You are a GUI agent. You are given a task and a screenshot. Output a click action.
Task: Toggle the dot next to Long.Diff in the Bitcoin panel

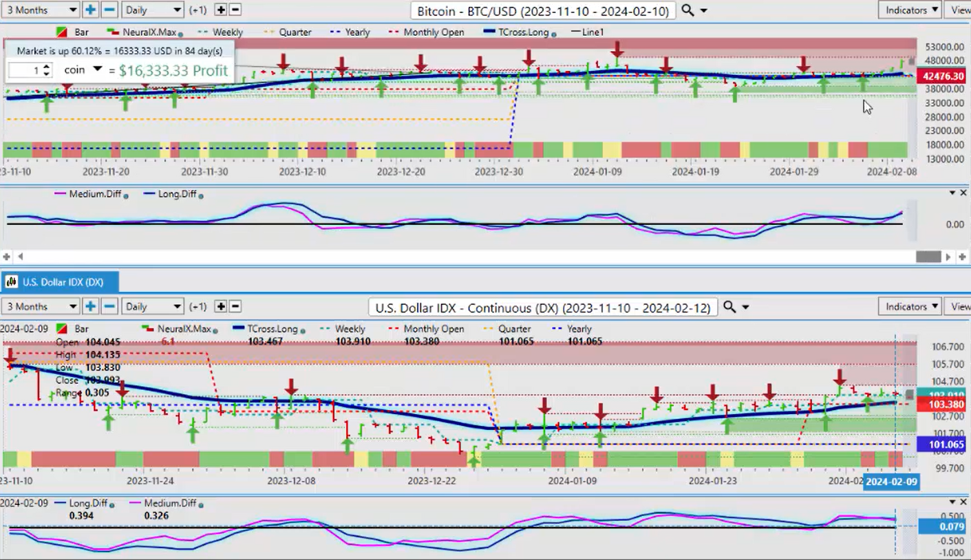click(x=200, y=195)
